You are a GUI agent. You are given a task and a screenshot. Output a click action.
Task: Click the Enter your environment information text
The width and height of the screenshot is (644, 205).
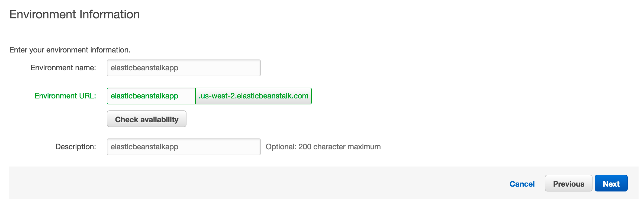[x=70, y=49]
